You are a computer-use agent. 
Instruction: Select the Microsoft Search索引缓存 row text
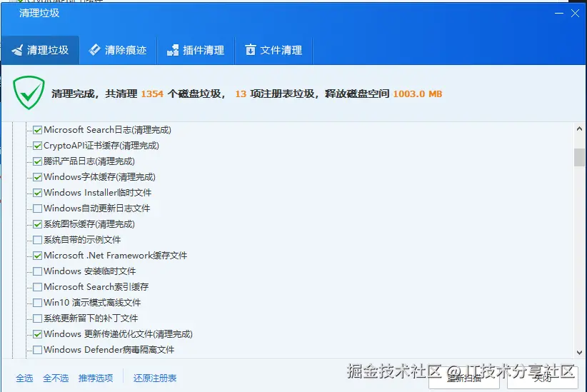pyautogui.click(x=96, y=287)
